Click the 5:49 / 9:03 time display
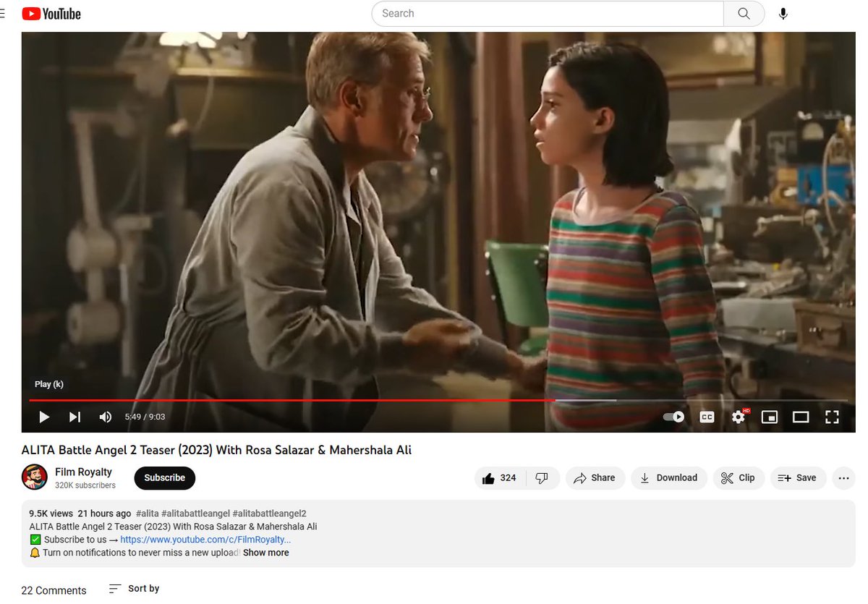868x604 pixels. (145, 417)
